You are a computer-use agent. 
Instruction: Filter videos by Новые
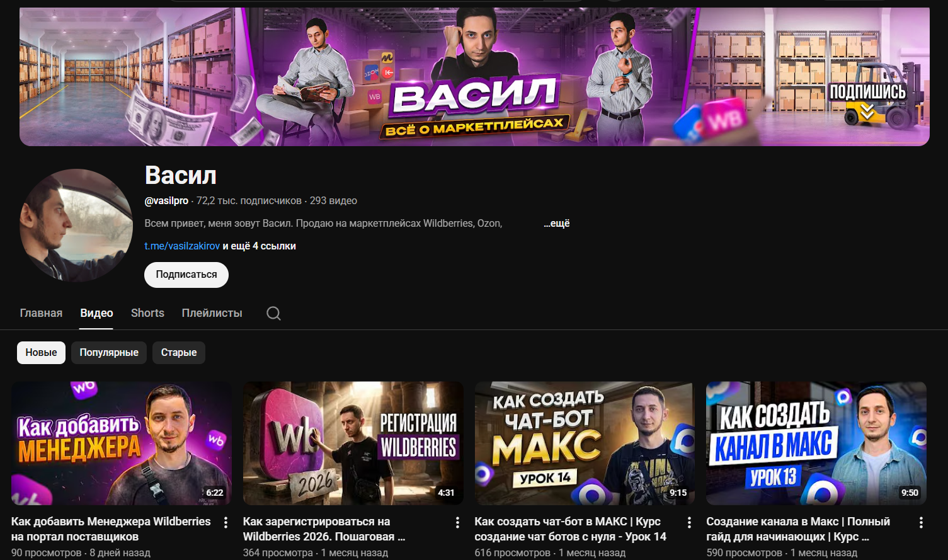tap(41, 353)
